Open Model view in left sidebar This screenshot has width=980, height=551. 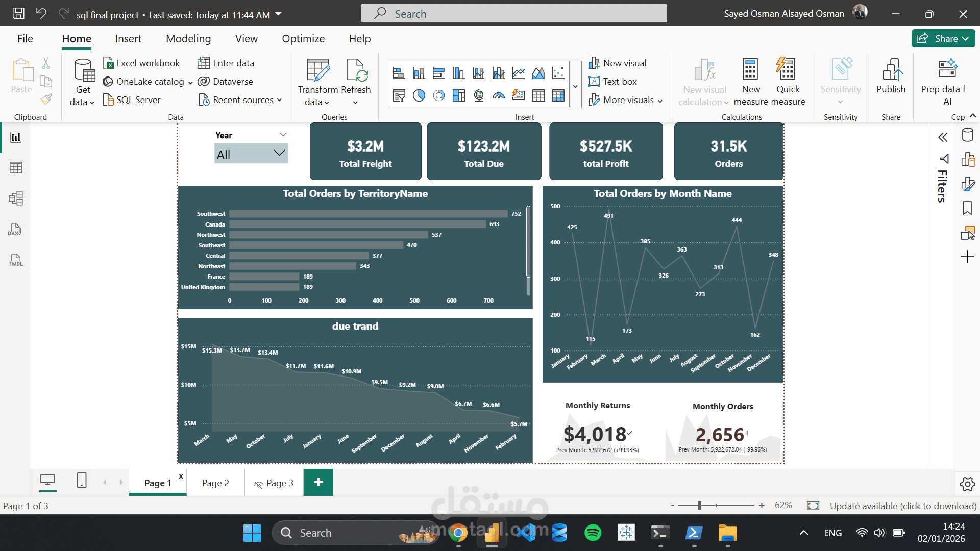click(15, 198)
